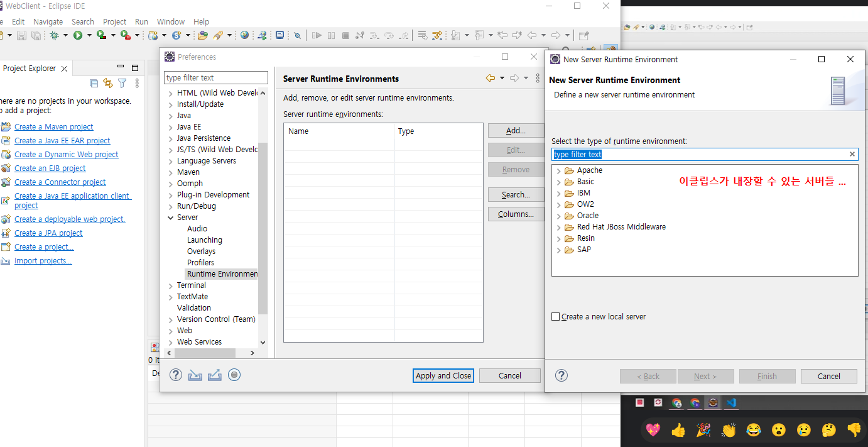
Task: Click Create a Dynamic Web project link
Action: tap(67, 155)
